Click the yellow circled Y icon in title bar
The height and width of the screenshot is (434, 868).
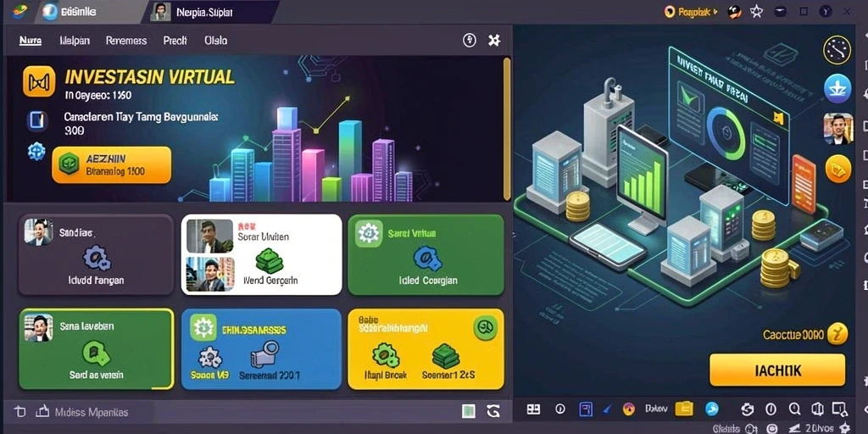point(825,11)
